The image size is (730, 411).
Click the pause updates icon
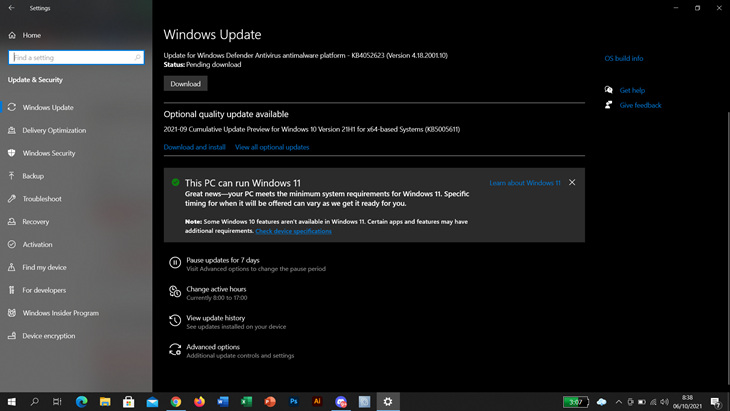(175, 263)
